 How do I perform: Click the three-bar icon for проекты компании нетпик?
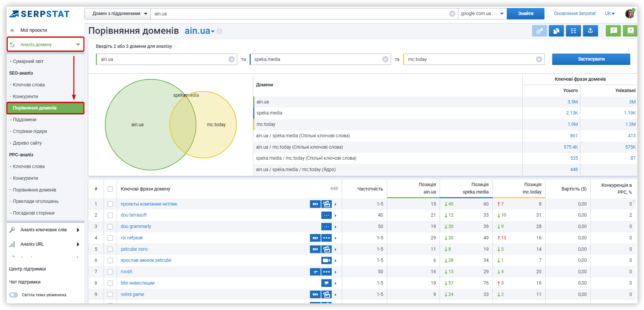tap(315, 204)
